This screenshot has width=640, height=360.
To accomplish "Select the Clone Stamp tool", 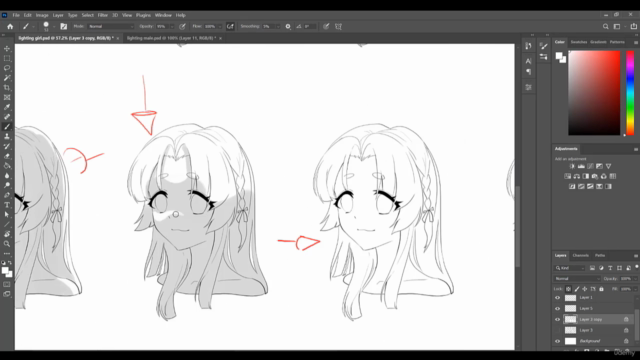I will [7, 137].
